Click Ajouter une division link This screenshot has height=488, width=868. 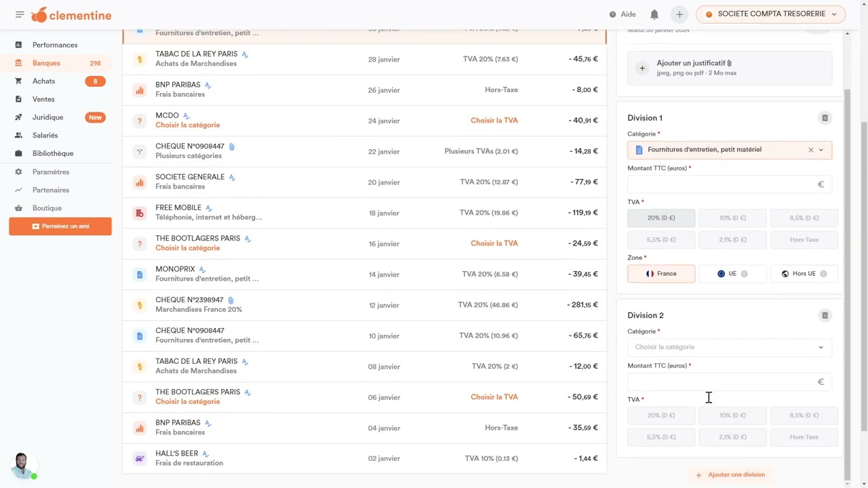(730, 475)
